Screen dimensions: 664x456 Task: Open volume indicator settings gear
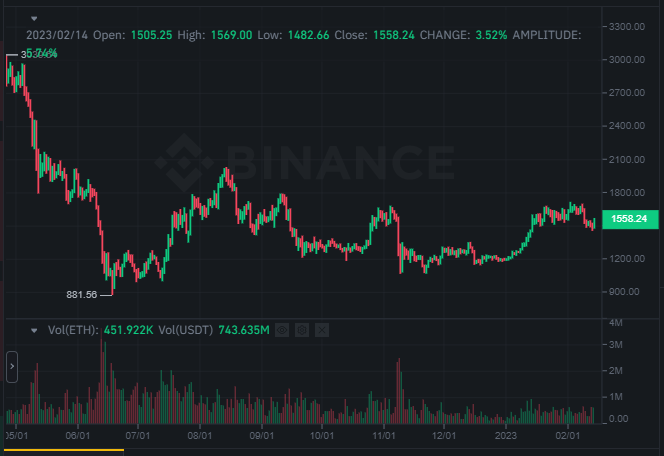tap(302, 330)
